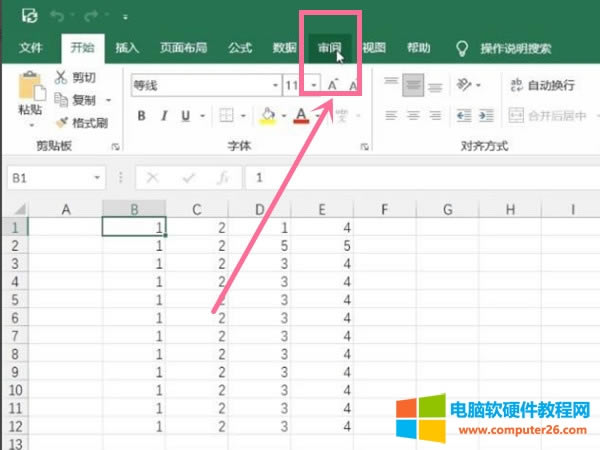600x450 pixels.
Task: Open the underline style dropdown
Action: click(203, 116)
